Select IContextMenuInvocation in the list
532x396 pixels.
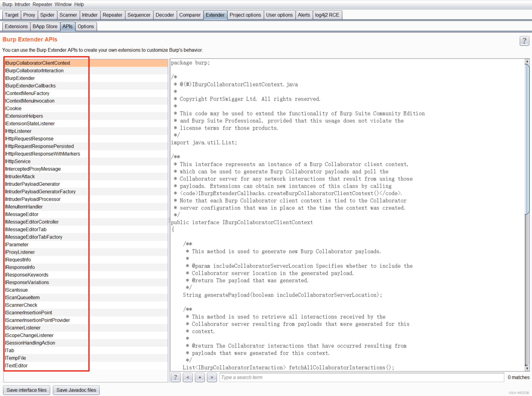(86, 101)
